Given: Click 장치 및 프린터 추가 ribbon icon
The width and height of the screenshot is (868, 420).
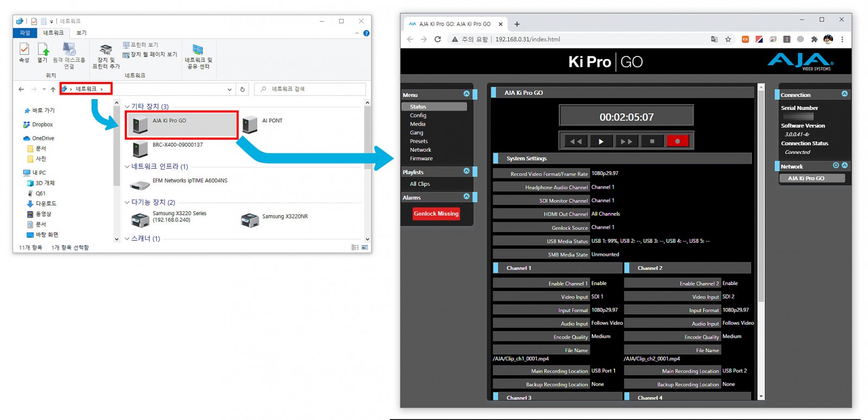Looking at the screenshot, I should (x=106, y=56).
